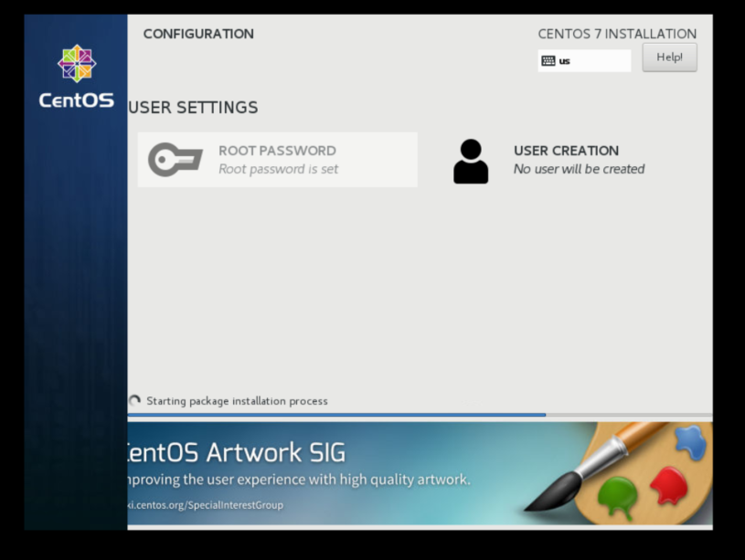This screenshot has width=745, height=560.
Task: Click the 'Root password is set' text
Action: pos(279,169)
